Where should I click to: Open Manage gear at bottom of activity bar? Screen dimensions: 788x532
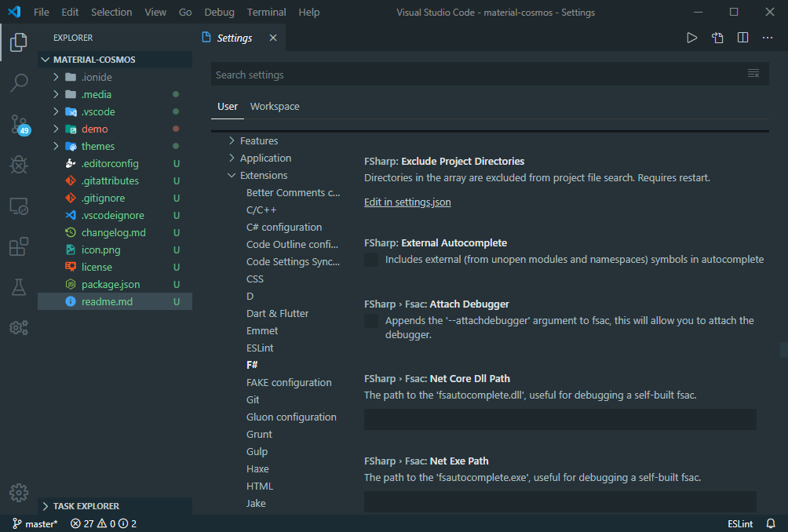tap(19, 493)
